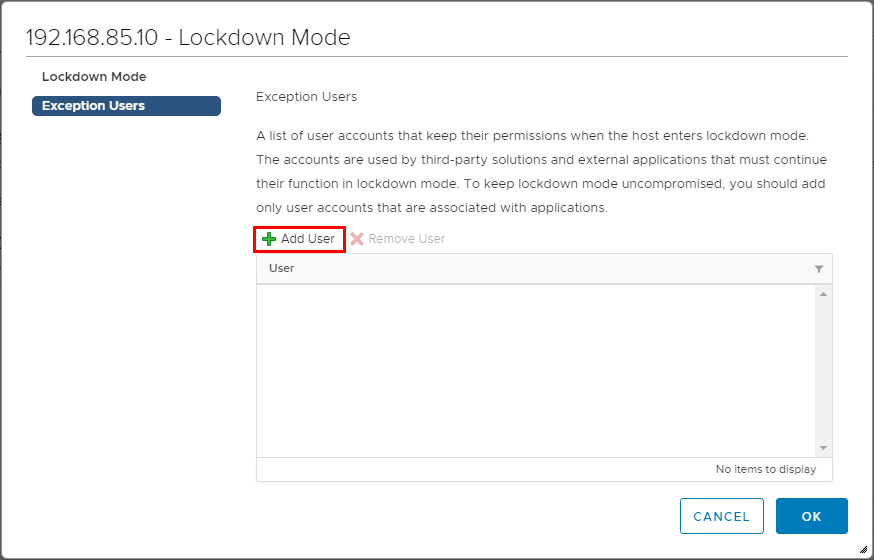The image size is (874, 560).
Task: Click the user list vertical scrollbar track
Action: click(824, 370)
